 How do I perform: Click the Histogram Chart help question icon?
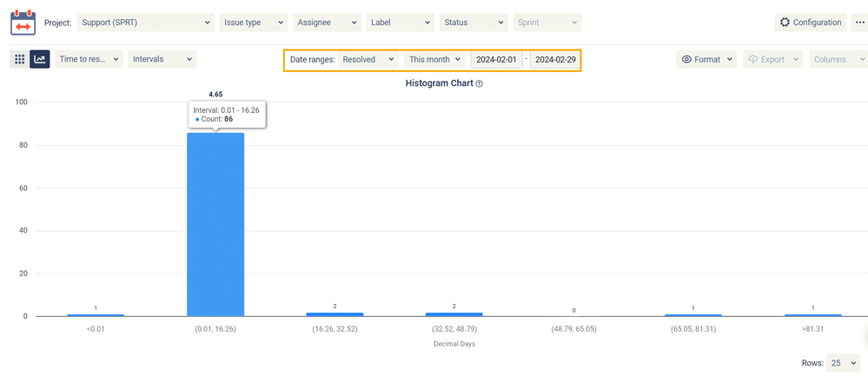point(480,83)
